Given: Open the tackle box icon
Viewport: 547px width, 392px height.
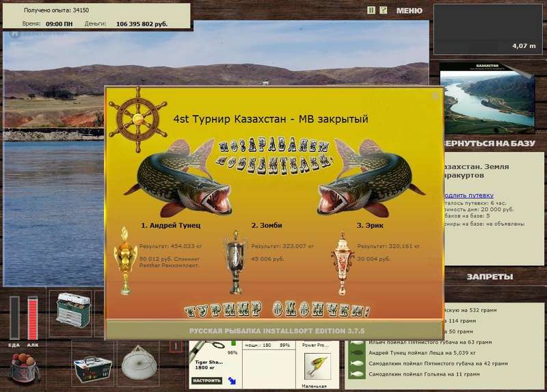Looking at the screenshot, I should [x=73, y=310].
